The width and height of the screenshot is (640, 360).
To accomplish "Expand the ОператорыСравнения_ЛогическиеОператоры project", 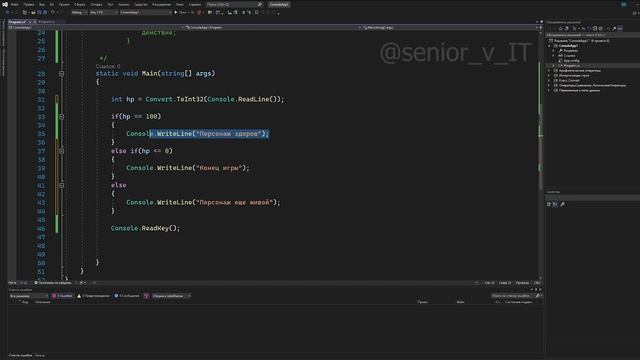I will 549,85.
